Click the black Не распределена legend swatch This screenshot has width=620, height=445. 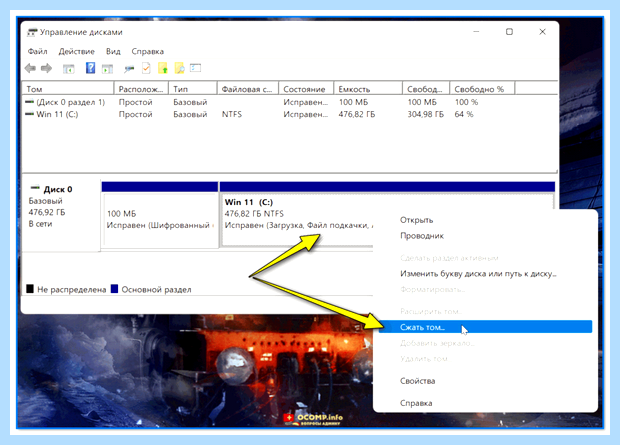(30, 289)
